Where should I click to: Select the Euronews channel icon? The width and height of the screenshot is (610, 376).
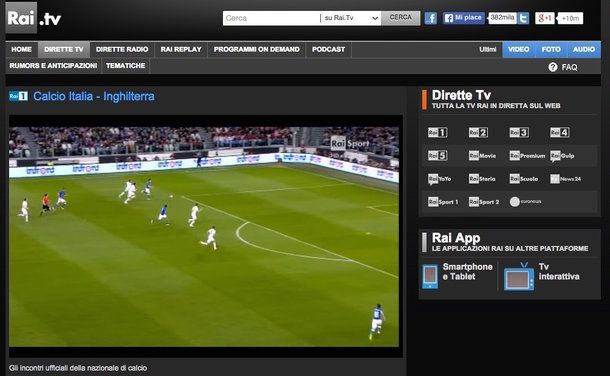(x=526, y=201)
